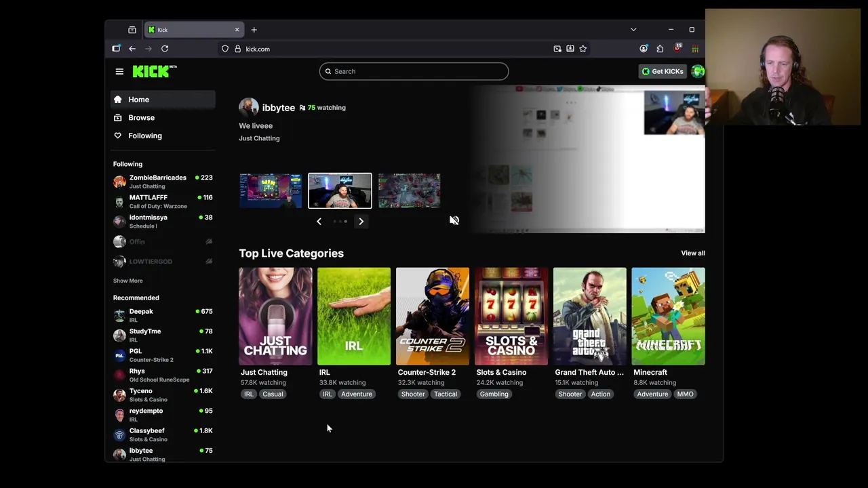
Task: Open the Firefox account icon in the toolbar
Action: (644, 49)
